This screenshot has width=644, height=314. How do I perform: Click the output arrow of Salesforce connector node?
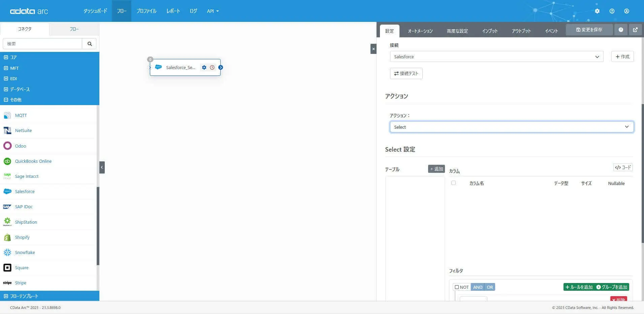[221, 67]
